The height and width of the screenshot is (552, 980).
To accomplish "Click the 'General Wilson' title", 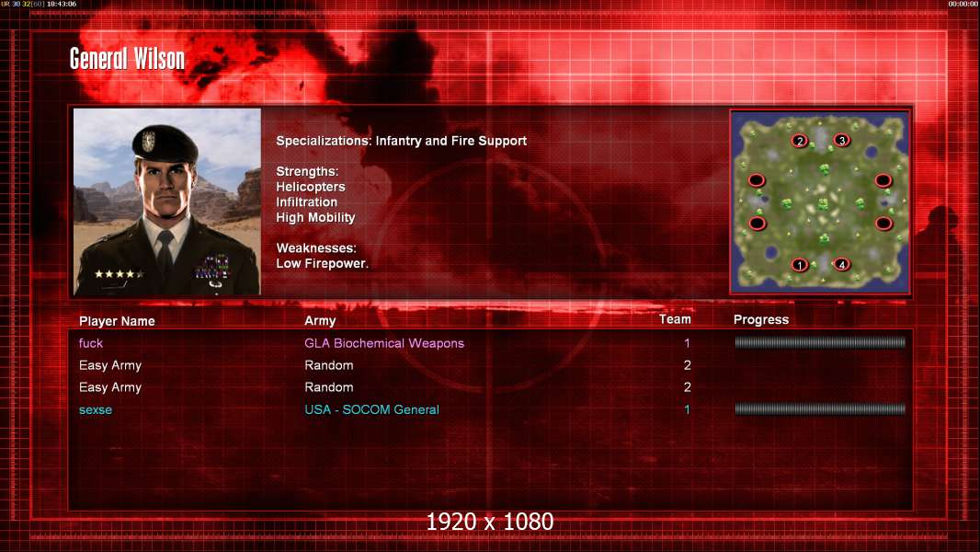I will [127, 59].
